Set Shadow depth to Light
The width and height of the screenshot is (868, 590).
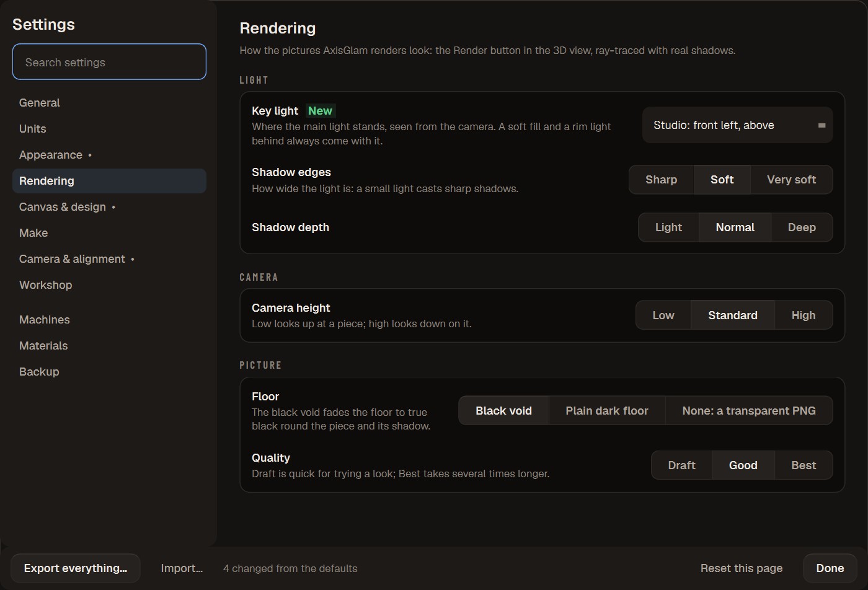point(668,227)
